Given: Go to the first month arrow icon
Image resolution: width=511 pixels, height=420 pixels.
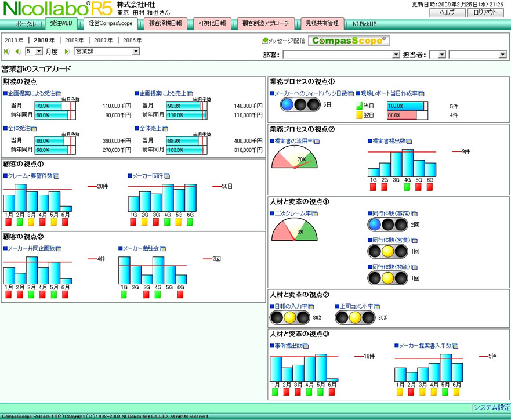Looking at the screenshot, I should [7, 52].
